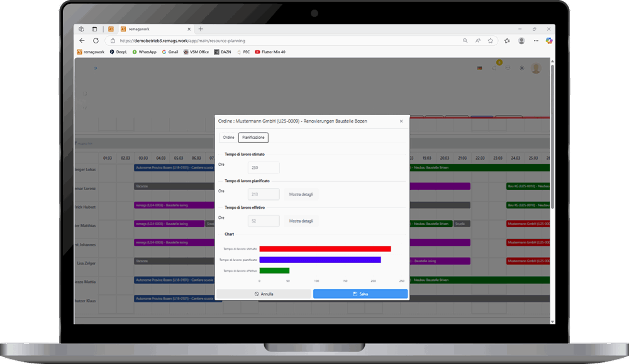Reload the page with refresh icon
The height and width of the screenshot is (364, 629).
[x=96, y=40]
